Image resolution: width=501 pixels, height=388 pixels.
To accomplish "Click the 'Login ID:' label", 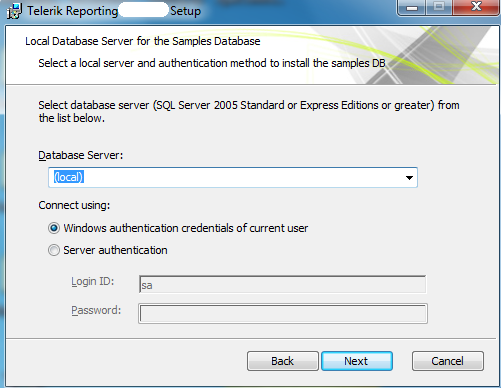I will [93, 282].
